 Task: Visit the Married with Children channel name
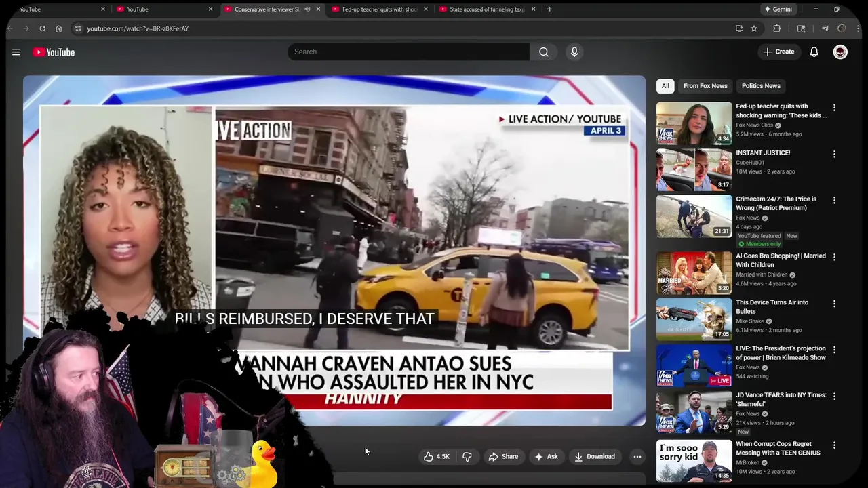point(762,274)
